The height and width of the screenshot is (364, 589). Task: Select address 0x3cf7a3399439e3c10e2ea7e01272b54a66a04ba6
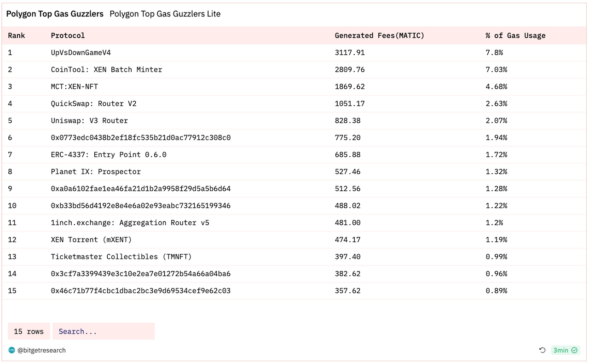click(141, 273)
